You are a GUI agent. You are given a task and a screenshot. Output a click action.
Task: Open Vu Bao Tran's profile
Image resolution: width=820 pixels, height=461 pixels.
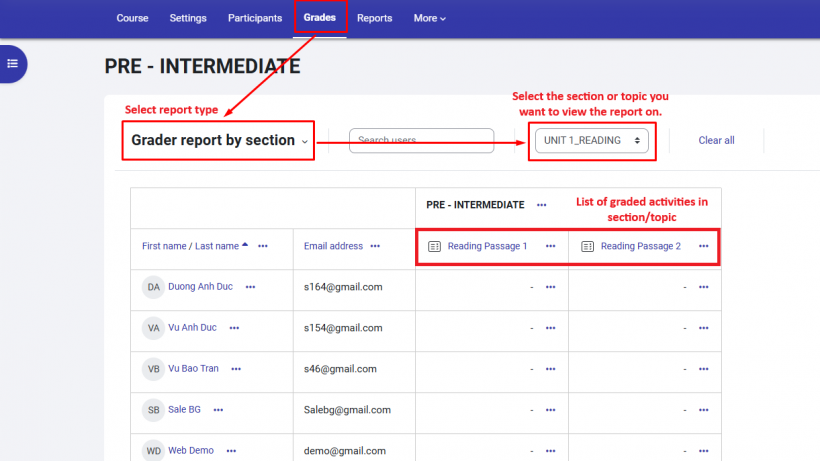point(193,368)
